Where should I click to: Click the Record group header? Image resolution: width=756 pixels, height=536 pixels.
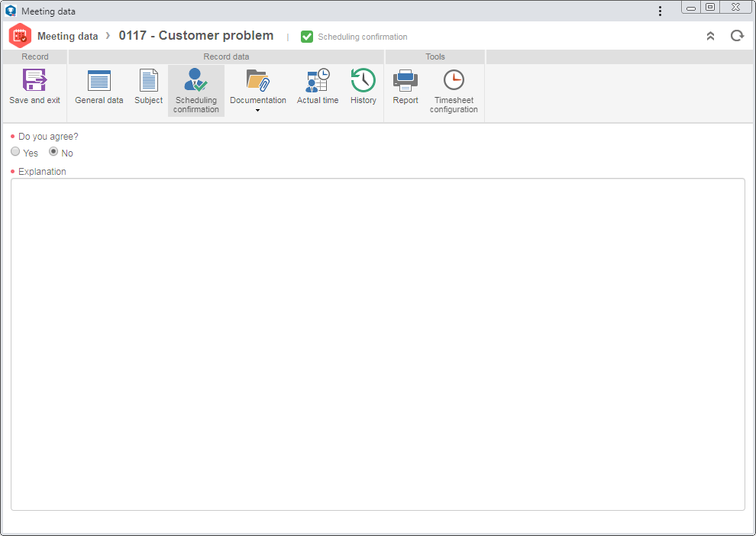pyautogui.click(x=34, y=57)
